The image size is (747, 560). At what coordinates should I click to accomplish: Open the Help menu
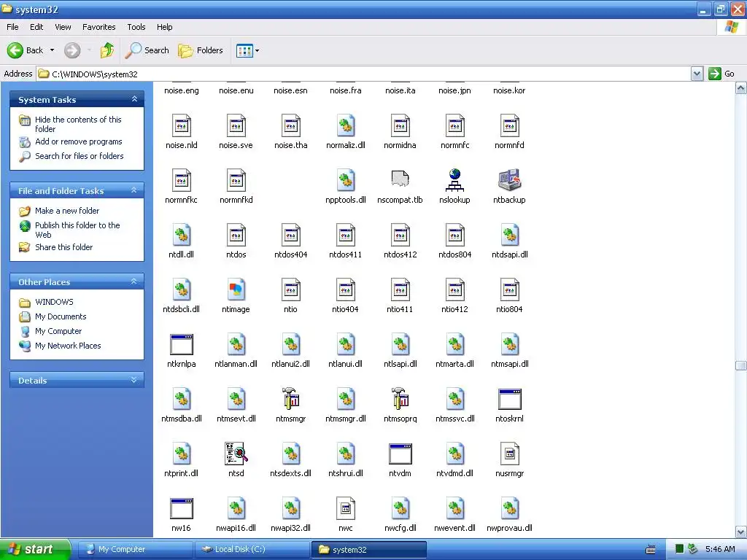(164, 27)
